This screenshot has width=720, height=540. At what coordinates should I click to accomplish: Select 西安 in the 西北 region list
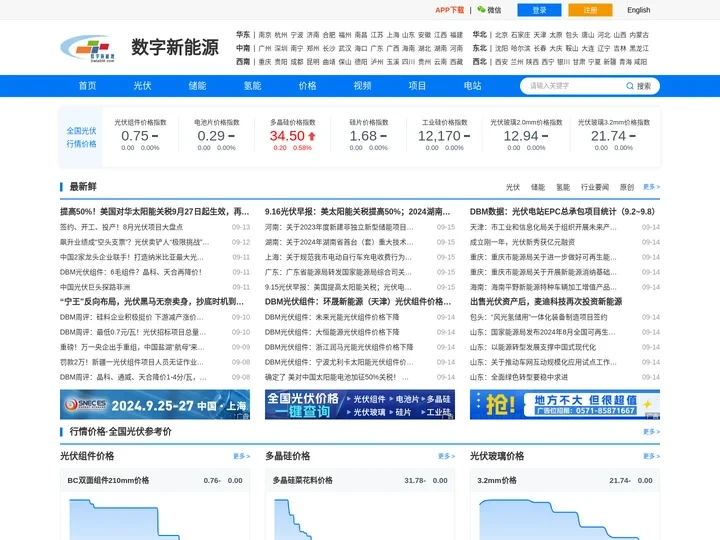click(501, 62)
